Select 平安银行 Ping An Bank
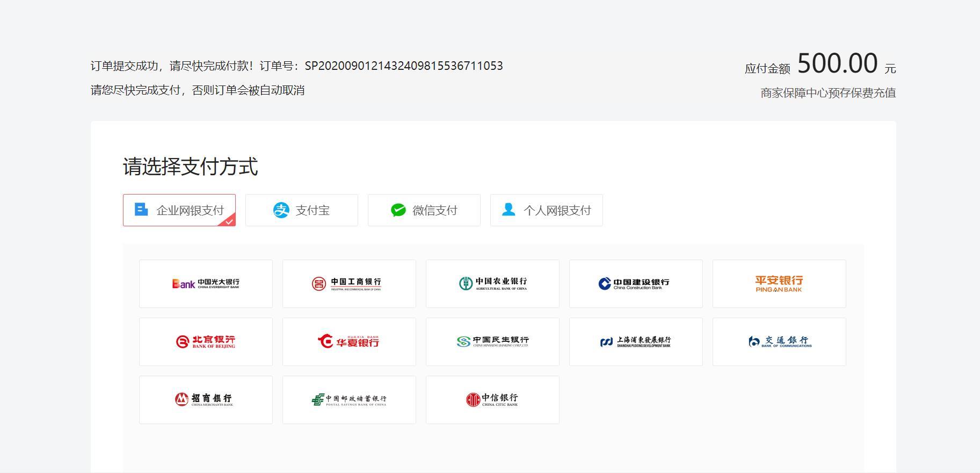This screenshot has width=980, height=473. (x=779, y=284)
